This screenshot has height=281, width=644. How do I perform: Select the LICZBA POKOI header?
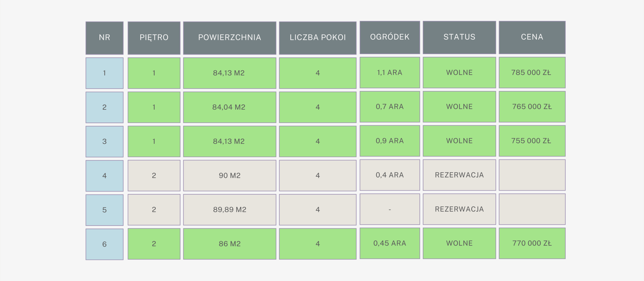(317, 38)
